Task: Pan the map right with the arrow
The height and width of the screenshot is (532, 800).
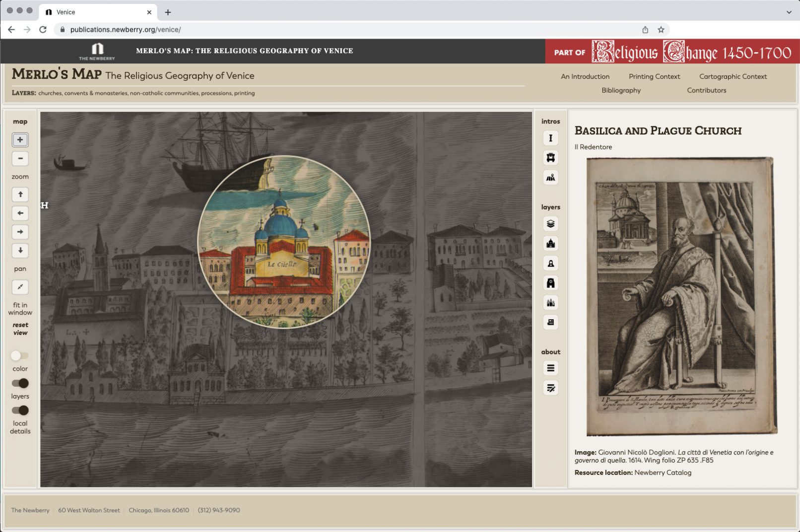Action: (20, 232)
